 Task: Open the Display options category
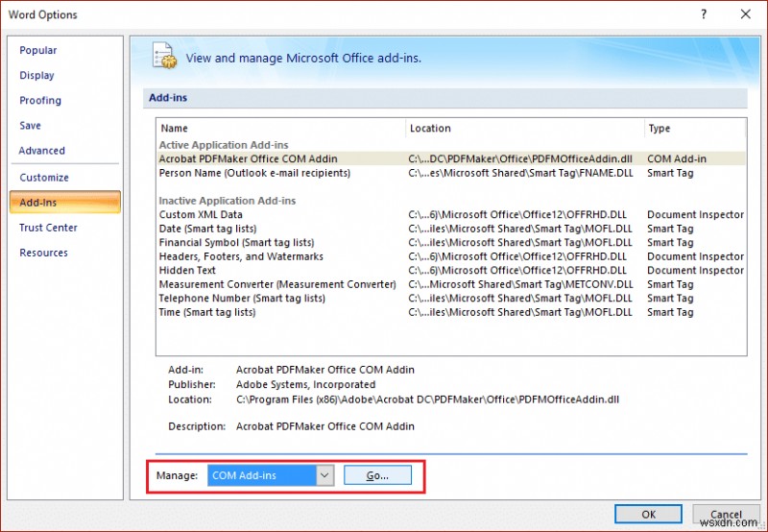[x=36, y=75]
